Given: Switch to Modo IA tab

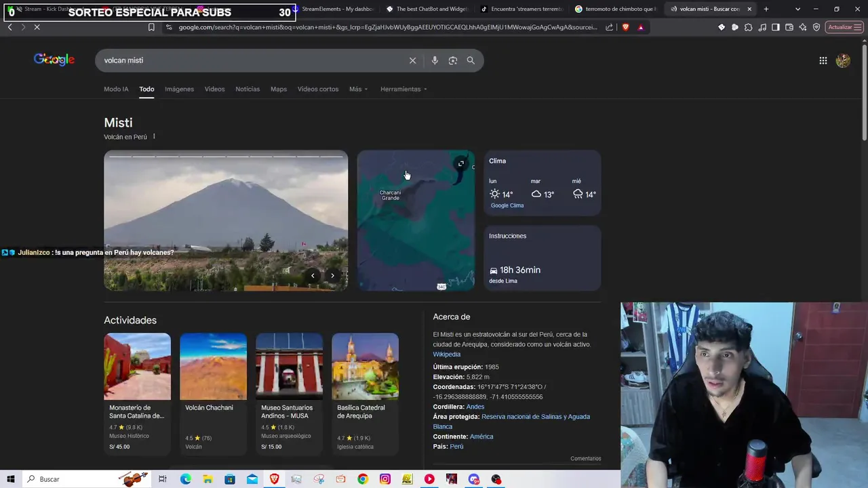Looking at the screenshot, I should point(116,89).
